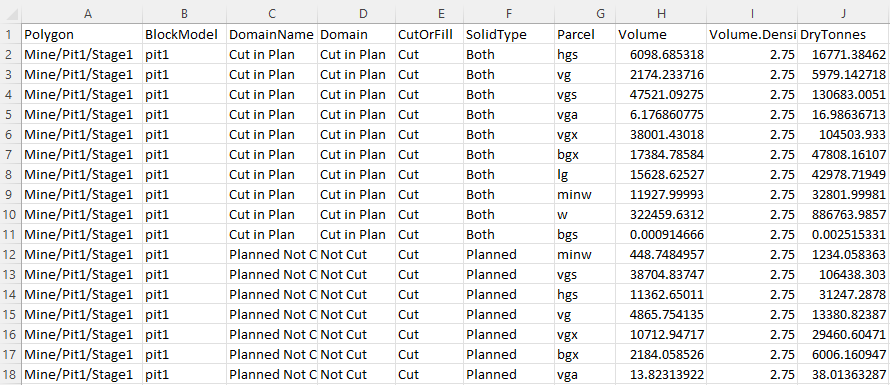Select row 12 header number
Viewport: 892px width, 385px height.
[x=10, y=254]
